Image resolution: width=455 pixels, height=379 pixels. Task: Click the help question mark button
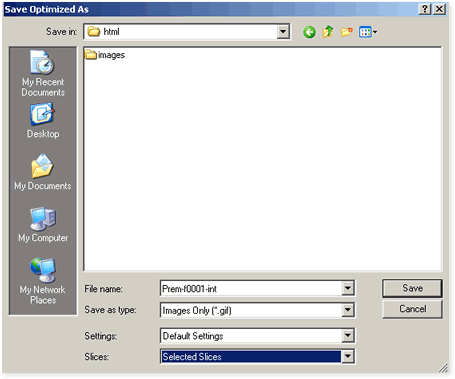(x=424, y=9)
